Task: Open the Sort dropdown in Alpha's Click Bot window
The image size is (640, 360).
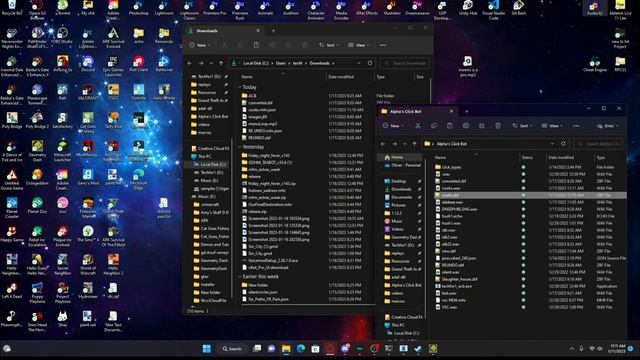Action: click(x=522, y=126)
